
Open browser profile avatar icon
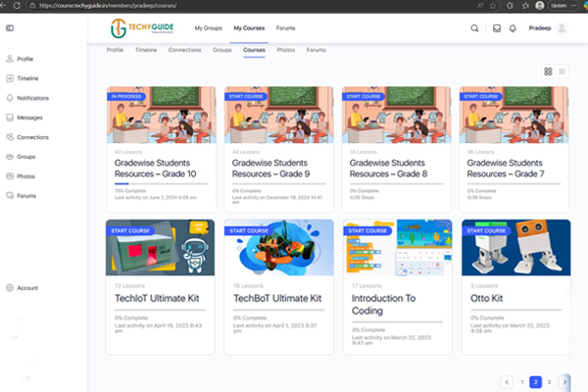coord(540,6)
